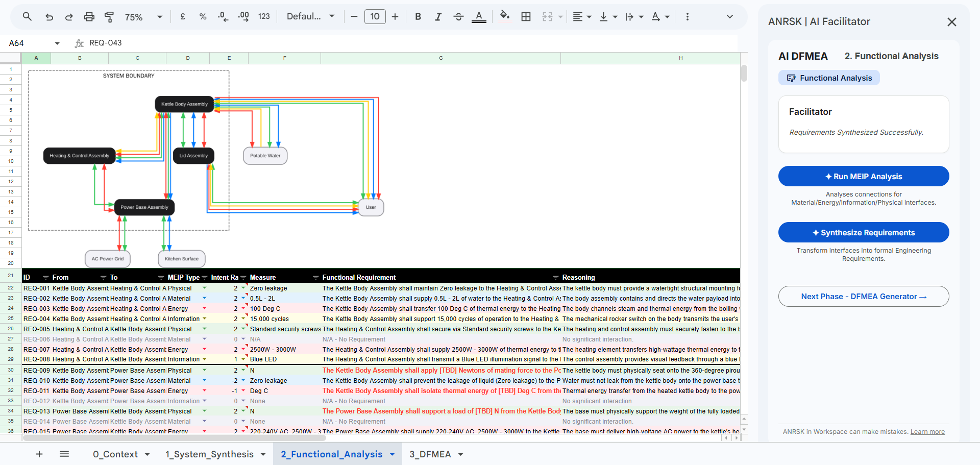The image size is (980, 465).
Task: Open the borders menu icon
Action: [526, 17]
